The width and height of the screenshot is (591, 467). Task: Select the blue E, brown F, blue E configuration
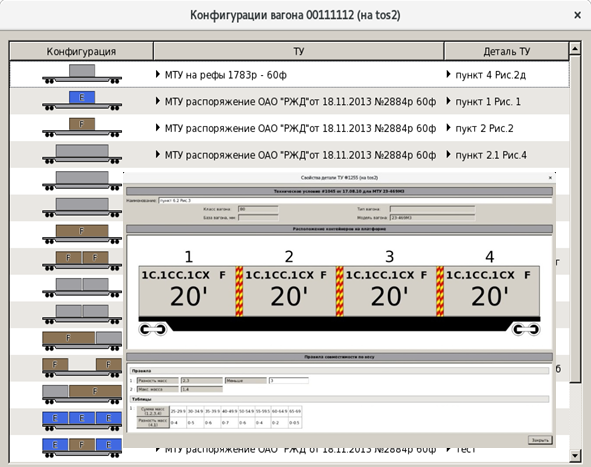pos(82,448)
